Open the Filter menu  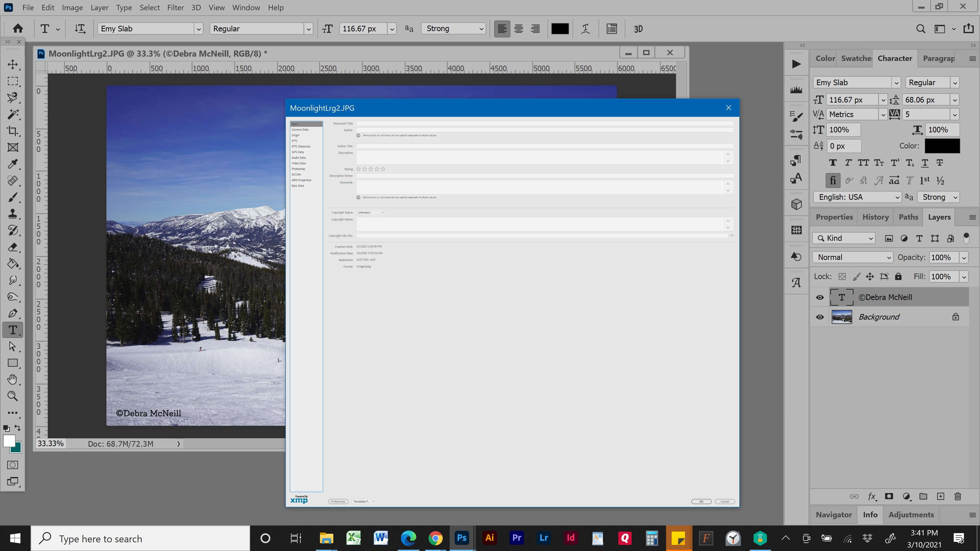point(175,8)
